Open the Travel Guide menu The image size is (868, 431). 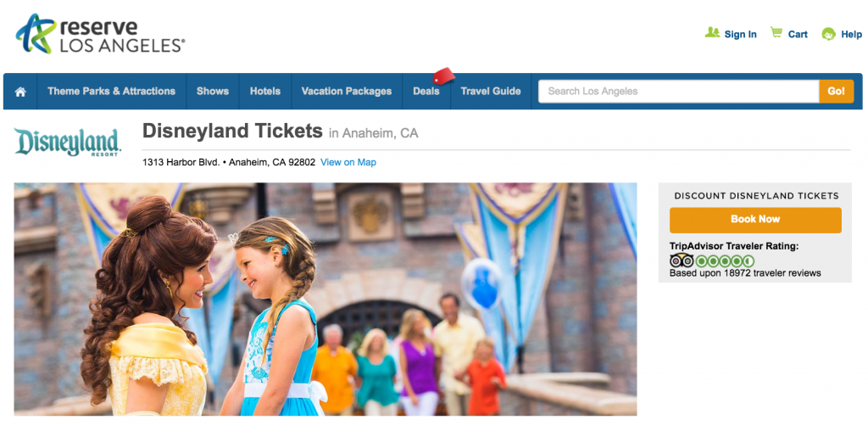(491, 92)
